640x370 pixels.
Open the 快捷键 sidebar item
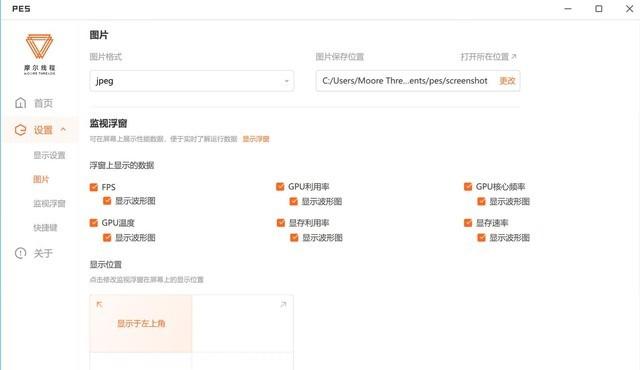point(45,227)
